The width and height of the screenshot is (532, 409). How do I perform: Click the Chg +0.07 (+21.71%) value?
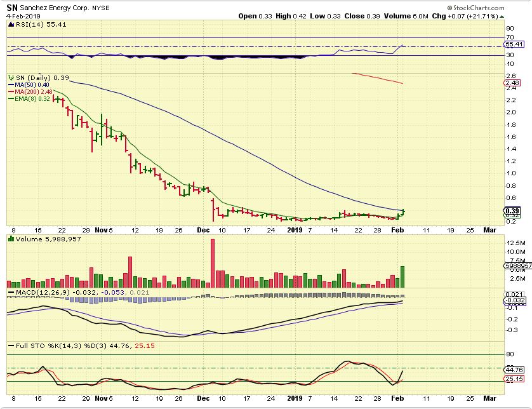coord(465,16)
